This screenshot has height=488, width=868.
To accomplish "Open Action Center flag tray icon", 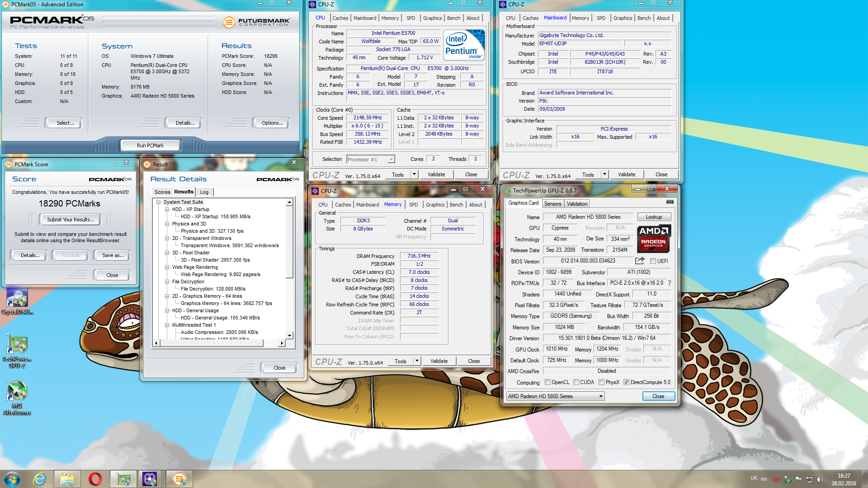I will point(798,479).
